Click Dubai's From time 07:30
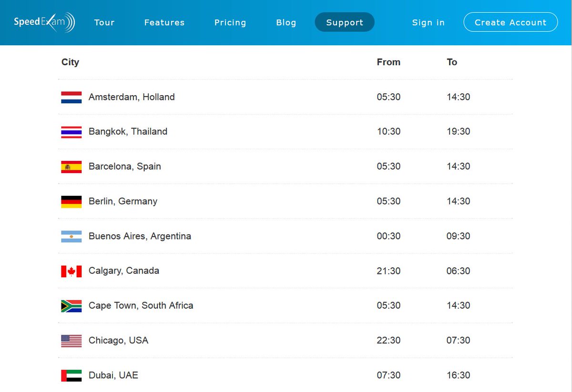The image size is (572, 392). 388,375
